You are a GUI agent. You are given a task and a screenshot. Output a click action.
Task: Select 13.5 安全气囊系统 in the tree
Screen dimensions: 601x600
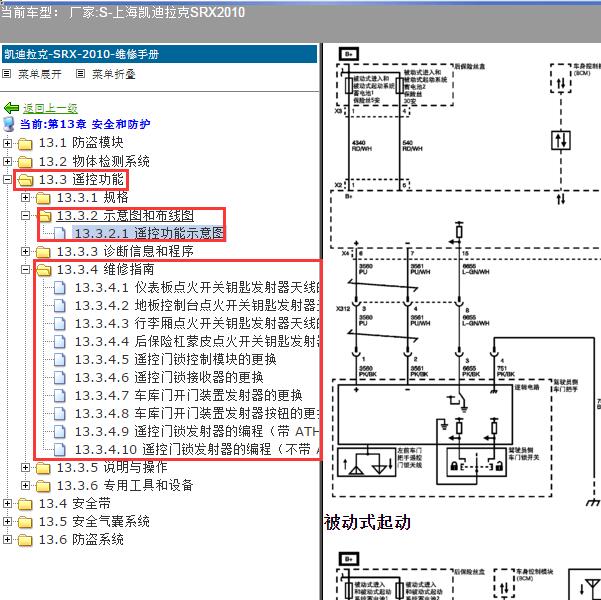click(x=94, y=521)
